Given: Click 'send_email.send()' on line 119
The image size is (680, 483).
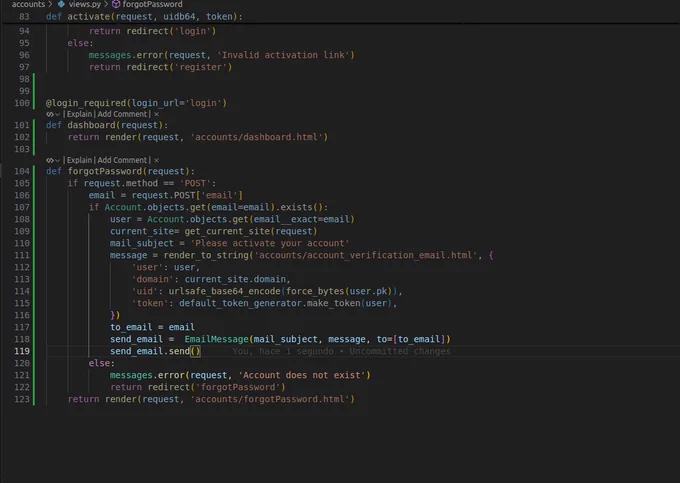Looking at the screenshot, I should (155, 351).
